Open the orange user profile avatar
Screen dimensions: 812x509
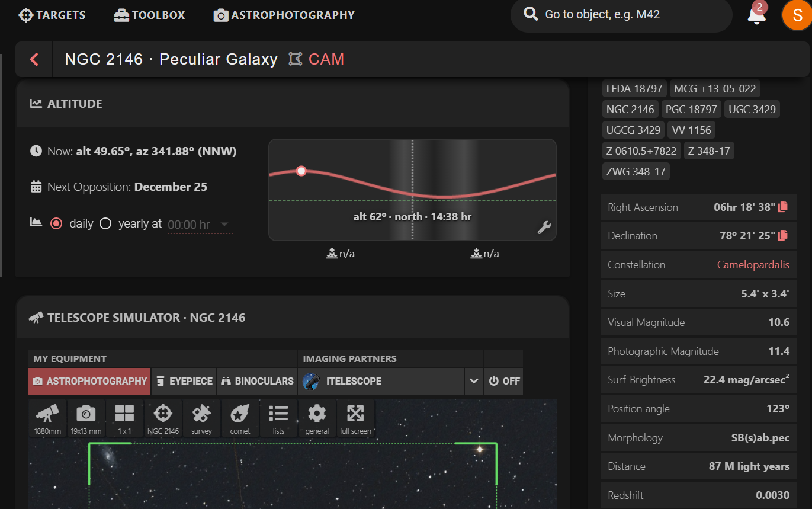[x=797, y=15]
